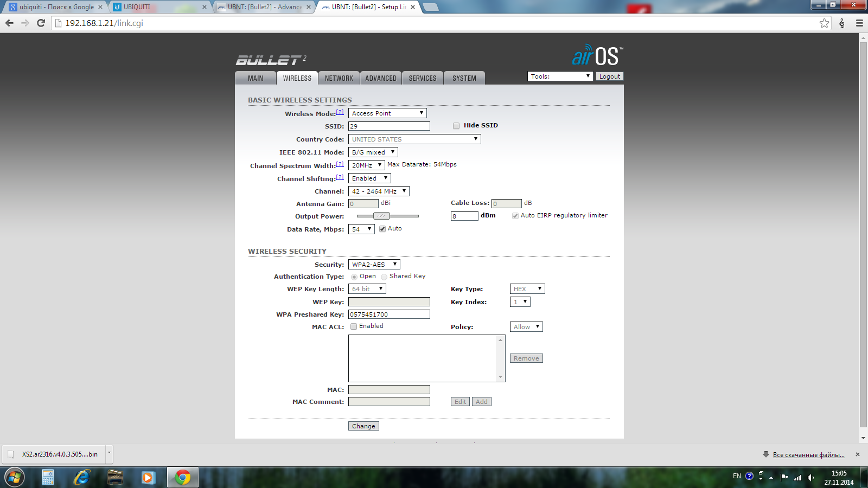Open the volume speaker tray icon
Screen dimensions: 868x488
810,477
